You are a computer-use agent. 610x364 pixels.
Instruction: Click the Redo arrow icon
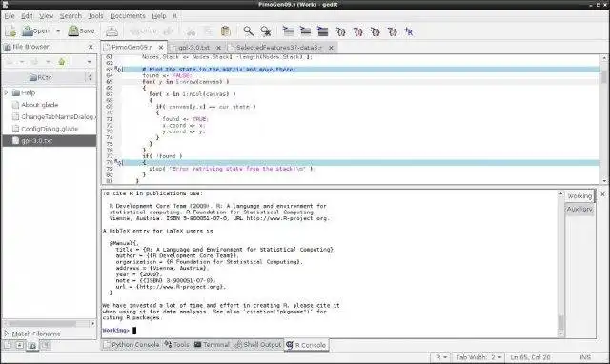[x=169, y=31]
